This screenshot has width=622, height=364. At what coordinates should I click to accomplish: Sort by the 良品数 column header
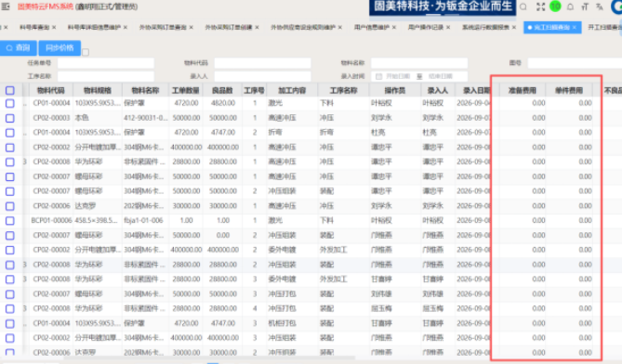click(x=222, y=90)
